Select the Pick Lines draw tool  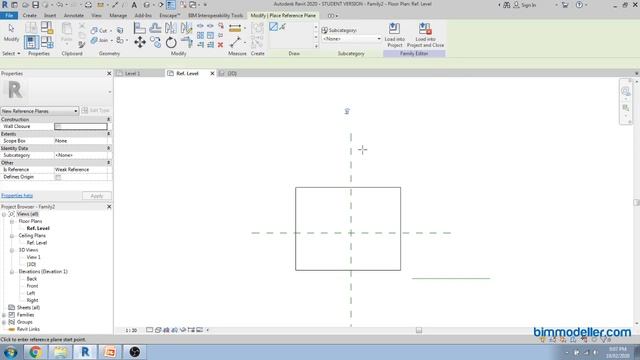pos(282,27)
